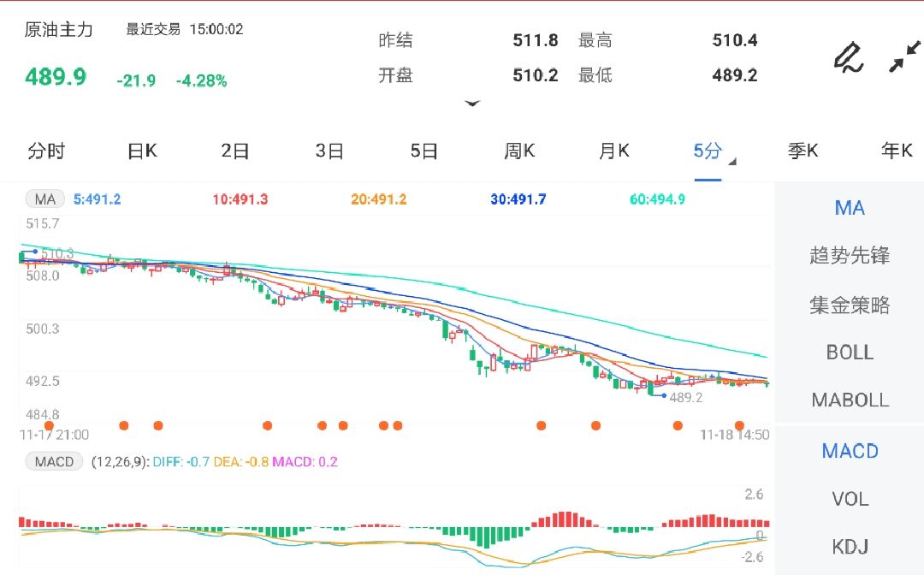This screenshot has width=924, height=575.
Task: Click the collapse fullscreen arrows icon
Action: pyautogui.click(x=903, y=57)
